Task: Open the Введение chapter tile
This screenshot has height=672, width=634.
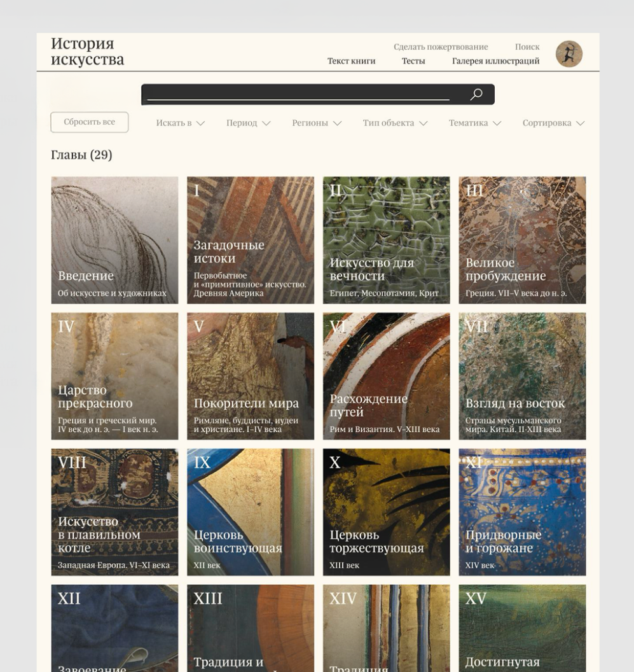Action: click(x=114, y=240)
